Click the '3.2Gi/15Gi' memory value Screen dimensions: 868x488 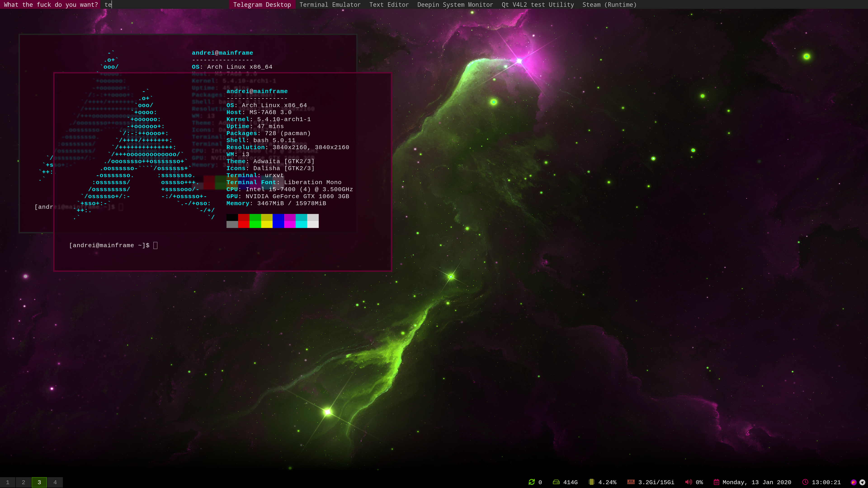click(x=656, y=482)
